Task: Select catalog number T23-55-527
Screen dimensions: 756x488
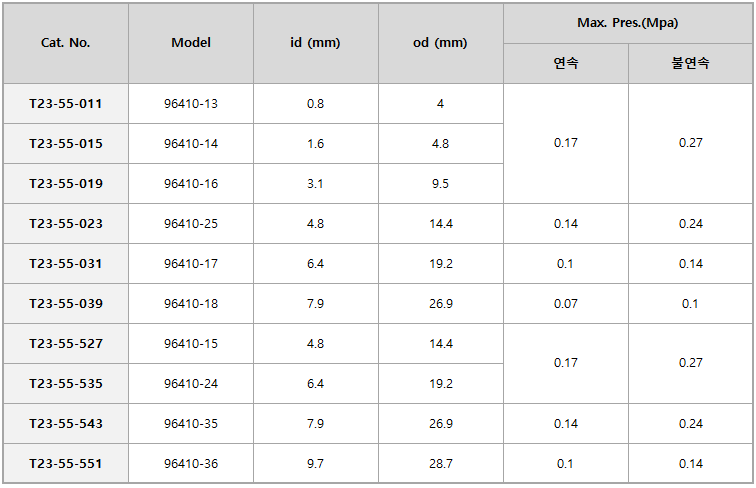Action: pyautogui.click(x=66, y=344)
